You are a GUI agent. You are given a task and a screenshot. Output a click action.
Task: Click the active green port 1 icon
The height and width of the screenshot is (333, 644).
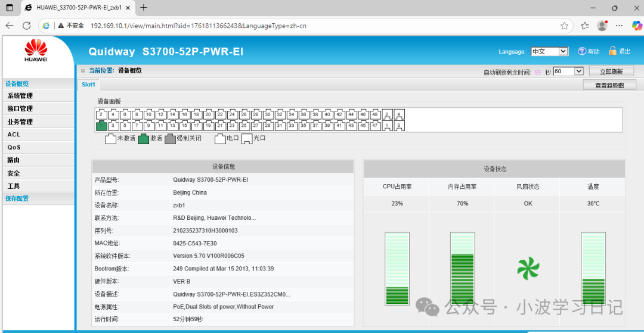[101, 126]
